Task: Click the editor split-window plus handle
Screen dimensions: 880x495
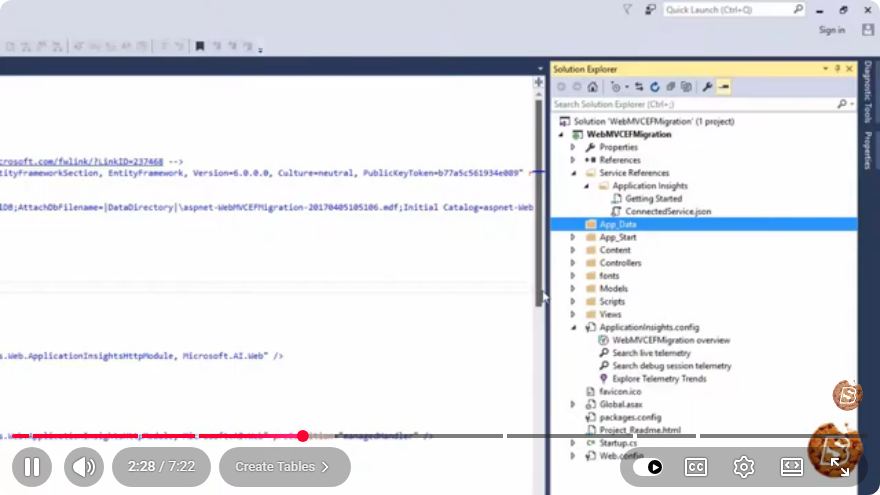Action: [x=539, y=82]
